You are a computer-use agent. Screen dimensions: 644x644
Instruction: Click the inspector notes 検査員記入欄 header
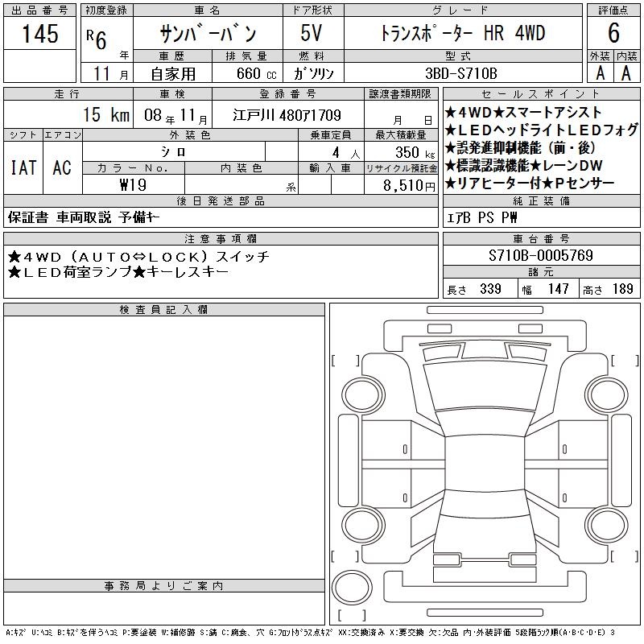click(x=164, y=310)
